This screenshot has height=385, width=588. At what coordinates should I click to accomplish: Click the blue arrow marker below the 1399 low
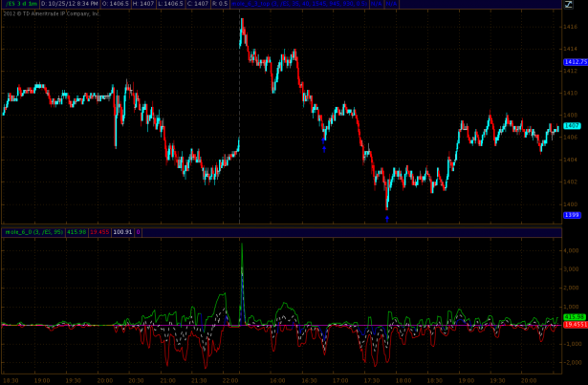pos(387,220)
